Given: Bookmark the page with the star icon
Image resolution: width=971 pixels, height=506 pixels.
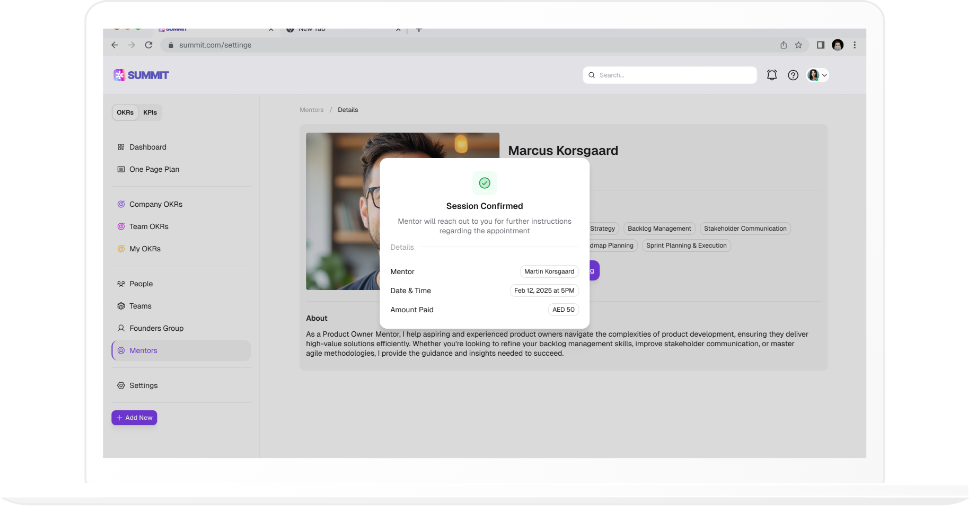Looking at the screenshot, I should coord(798,45).
